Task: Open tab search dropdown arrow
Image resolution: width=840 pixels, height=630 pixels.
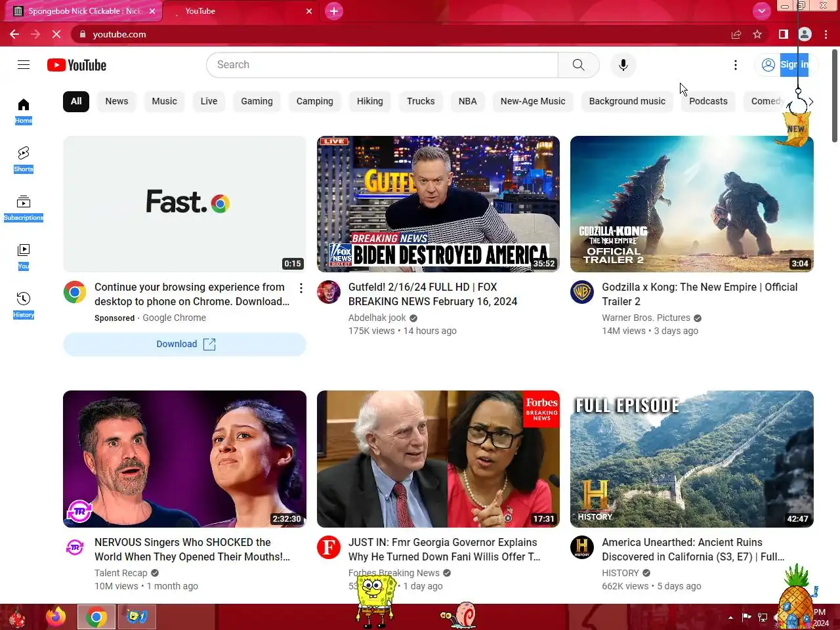Action: pos(761,11)
